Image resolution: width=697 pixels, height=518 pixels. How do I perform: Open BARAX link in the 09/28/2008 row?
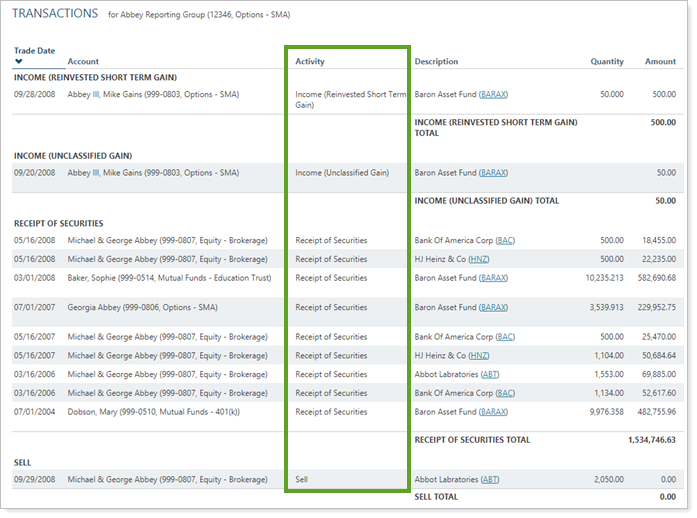tap(493, 95)
